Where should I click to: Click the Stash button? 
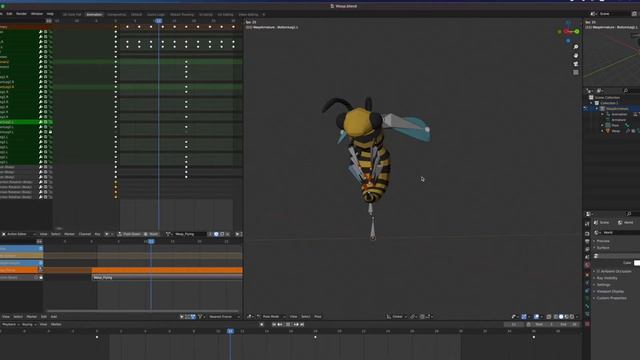point(151,234)
